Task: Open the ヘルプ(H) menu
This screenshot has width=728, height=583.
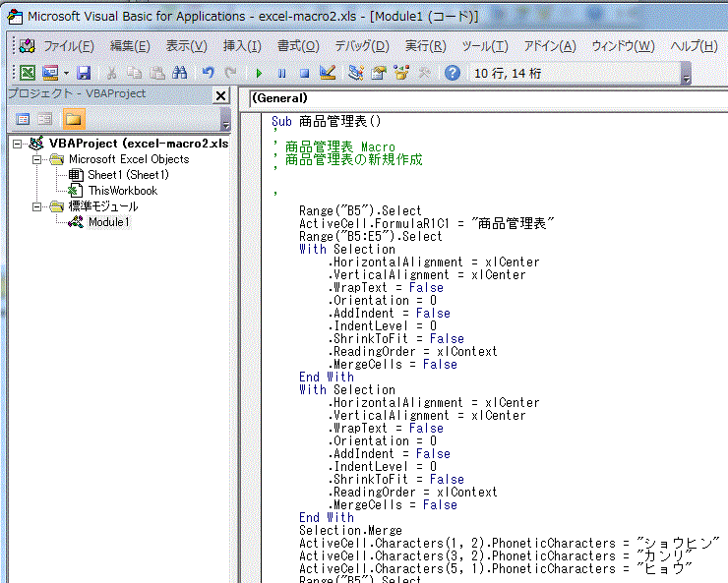Action: pyautogui.click(x=694, y=46)
